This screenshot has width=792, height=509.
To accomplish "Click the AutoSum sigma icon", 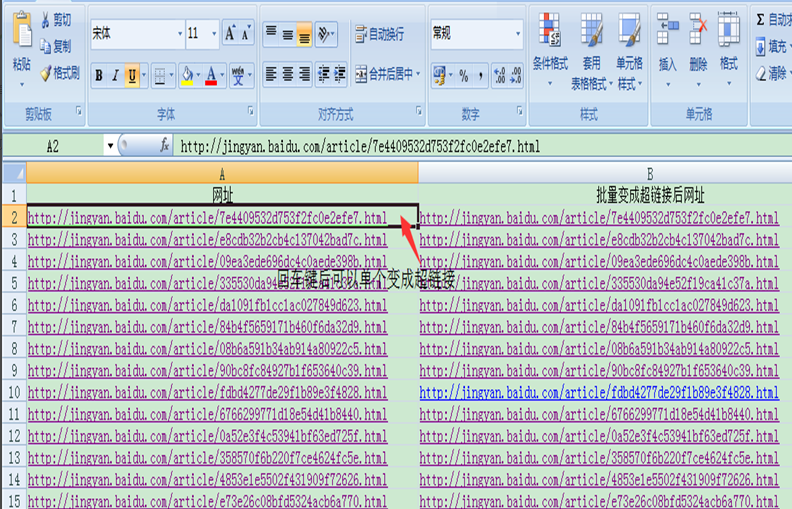I will [x=760, y=20].
